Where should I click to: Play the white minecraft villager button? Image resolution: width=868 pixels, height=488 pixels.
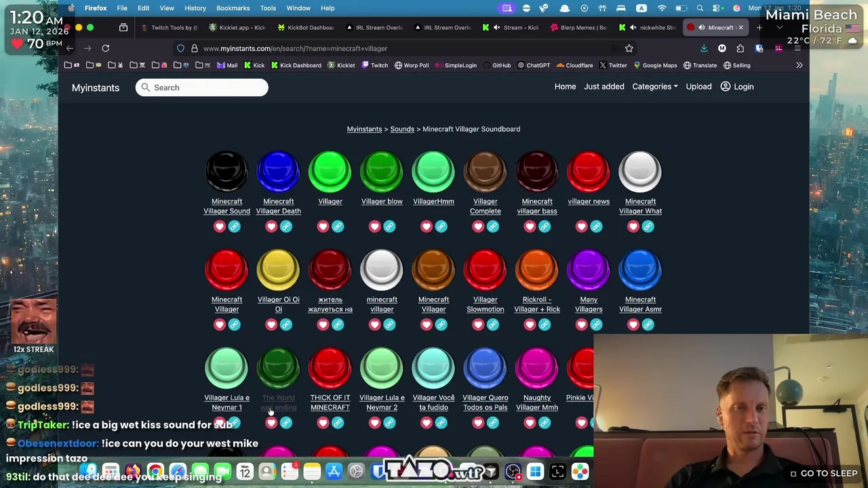click(382, 270)
